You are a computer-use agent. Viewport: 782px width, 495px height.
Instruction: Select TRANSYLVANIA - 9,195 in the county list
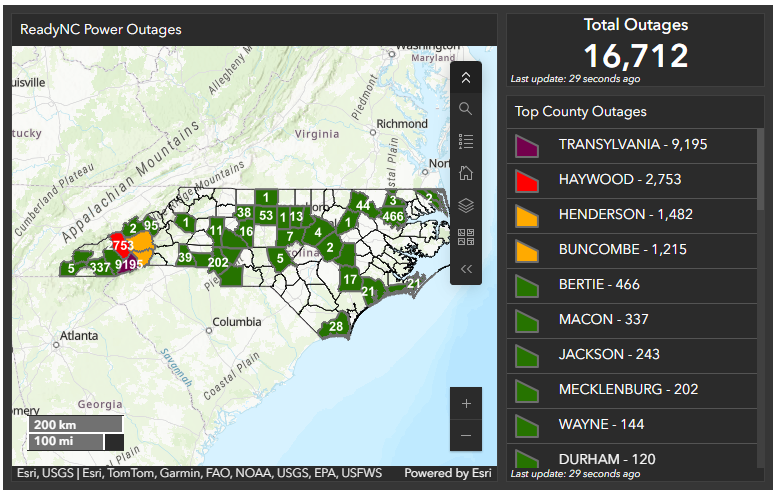632,145
